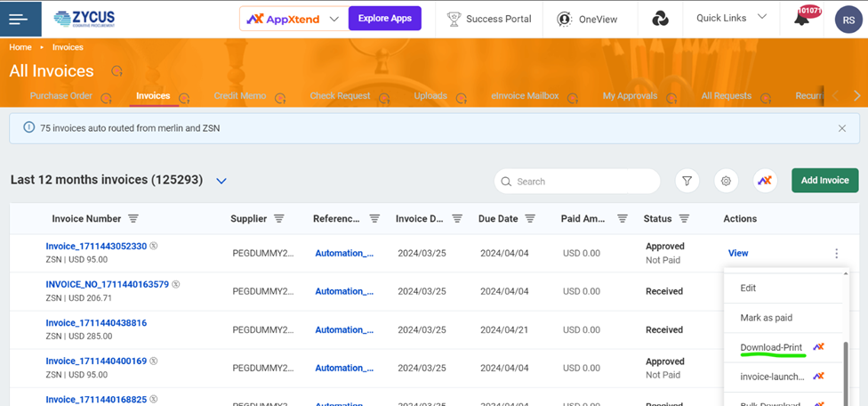Open invoice INVOICE_NO_1711440163579

tap(108, 284)
